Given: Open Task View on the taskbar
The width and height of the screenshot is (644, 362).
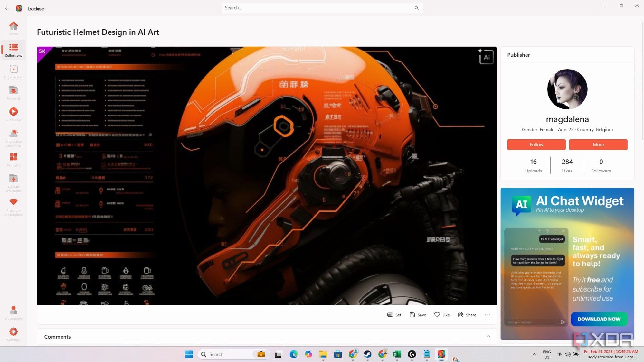Looking at the screenshot, I should (278, 354).
